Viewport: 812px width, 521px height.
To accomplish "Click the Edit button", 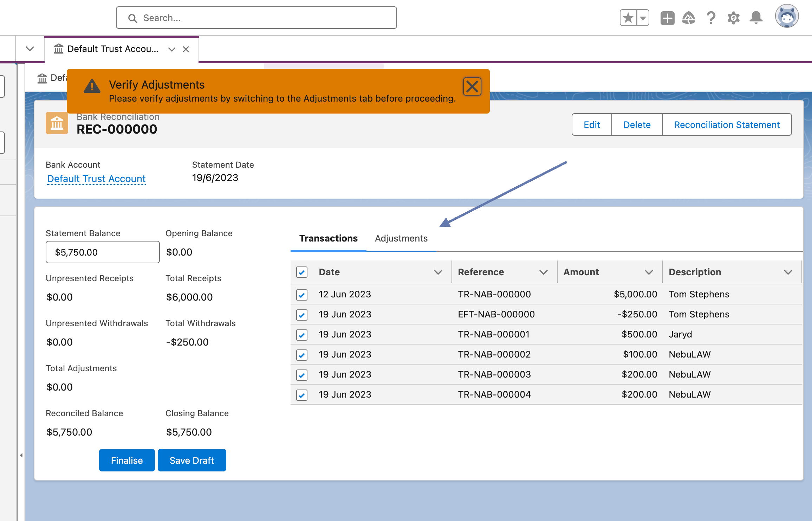I will point(592,124).
